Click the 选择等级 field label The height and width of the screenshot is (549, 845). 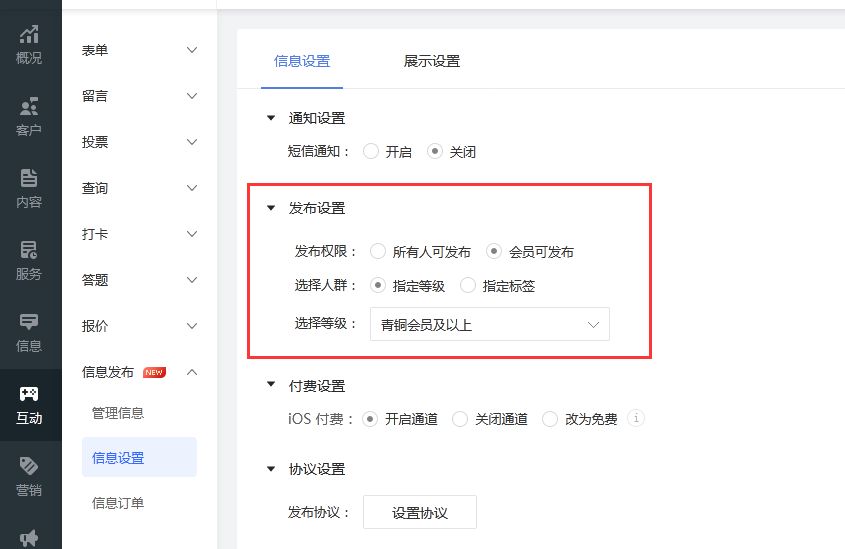click(325, 323)
